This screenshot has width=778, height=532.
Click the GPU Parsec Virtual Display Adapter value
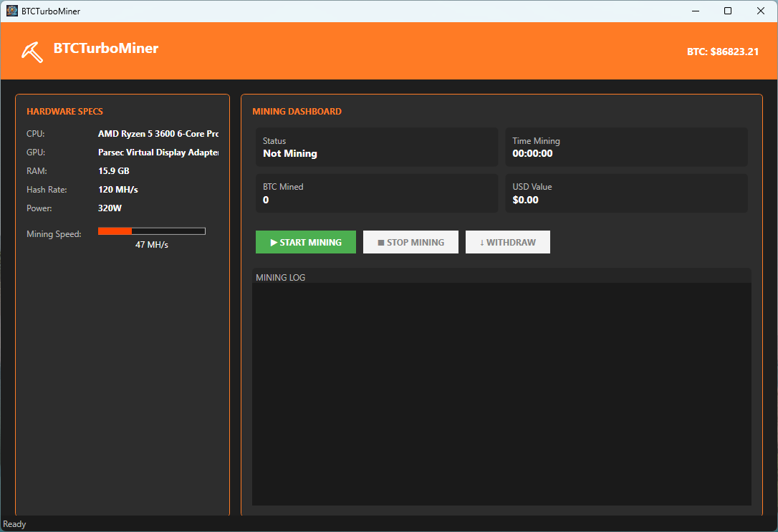[158, 153]
